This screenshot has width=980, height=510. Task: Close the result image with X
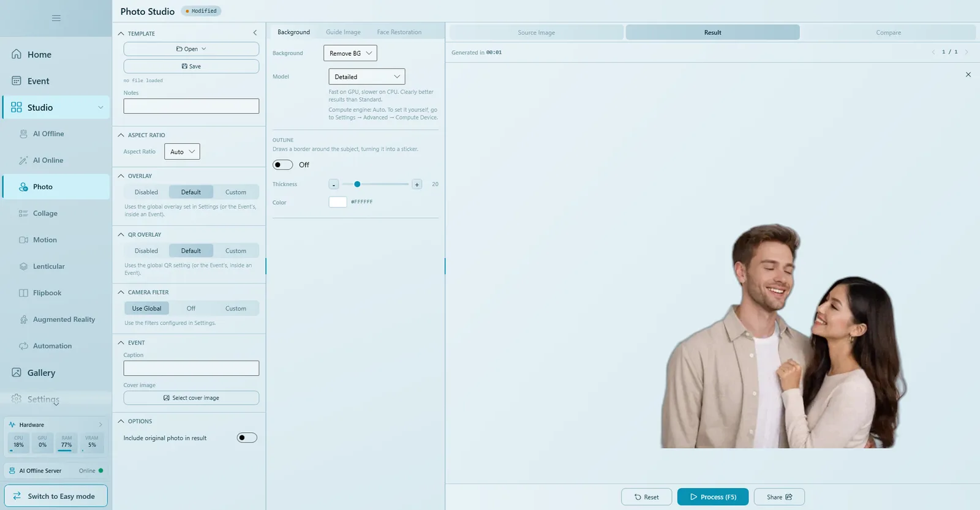(968, 75)
